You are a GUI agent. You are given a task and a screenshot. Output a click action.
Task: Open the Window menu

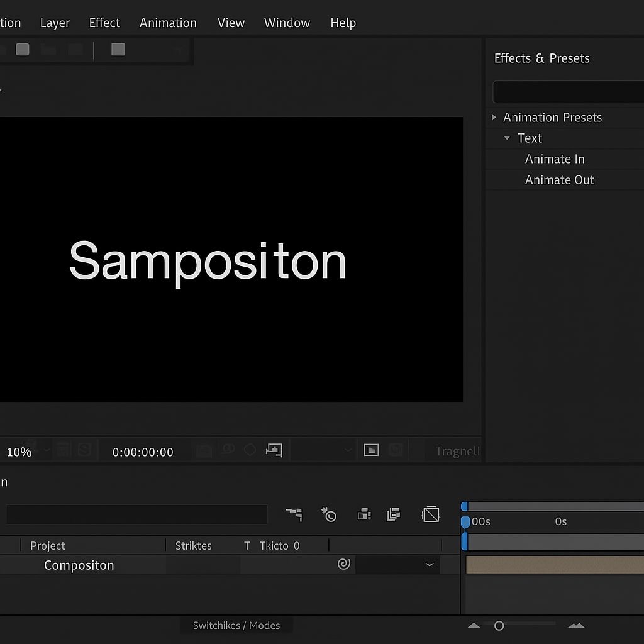287,23
